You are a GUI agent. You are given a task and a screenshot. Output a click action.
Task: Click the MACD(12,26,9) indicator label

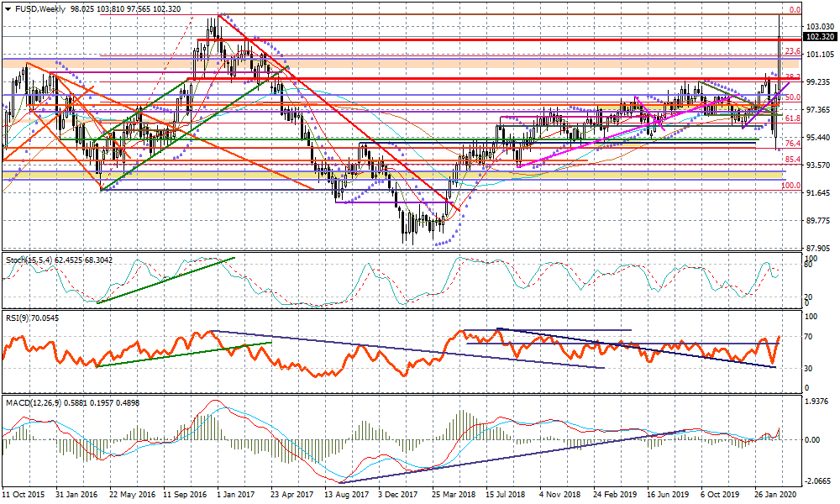(x=34, y=402)
